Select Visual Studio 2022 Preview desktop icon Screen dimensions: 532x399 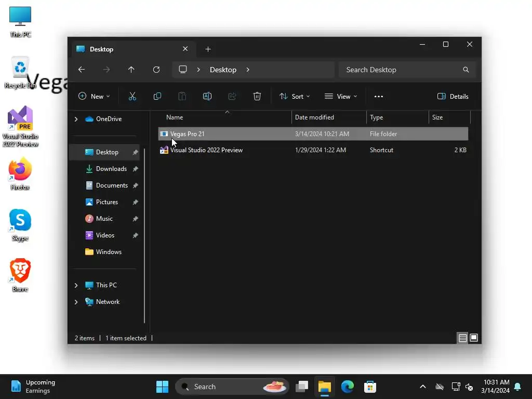[x=20, y=126]
